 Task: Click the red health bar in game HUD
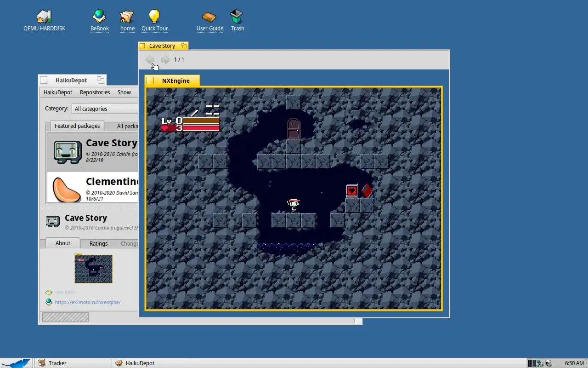click(x=201, y=128)
